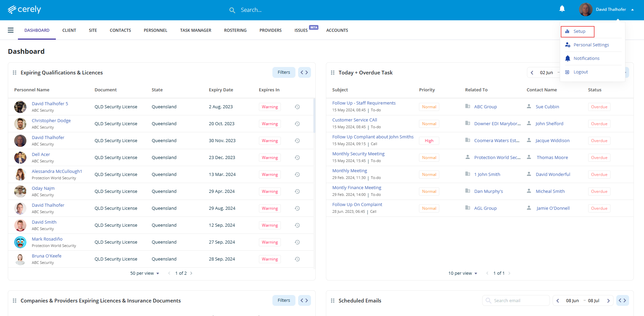Click Filters button in Expiring Qualifications

pyautogui.click(x=284, y=72)
